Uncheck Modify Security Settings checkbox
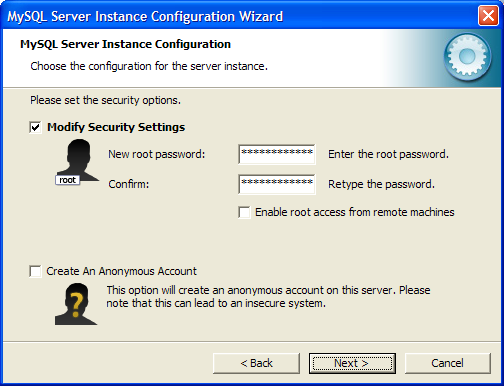Viewport: 504px width, 386px height. coord(35,127)
